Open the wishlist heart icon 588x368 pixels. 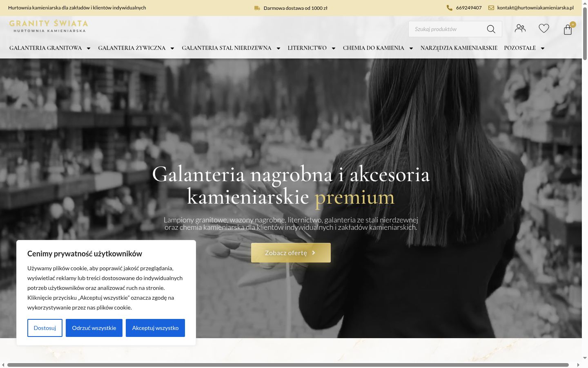coord(544,28)
